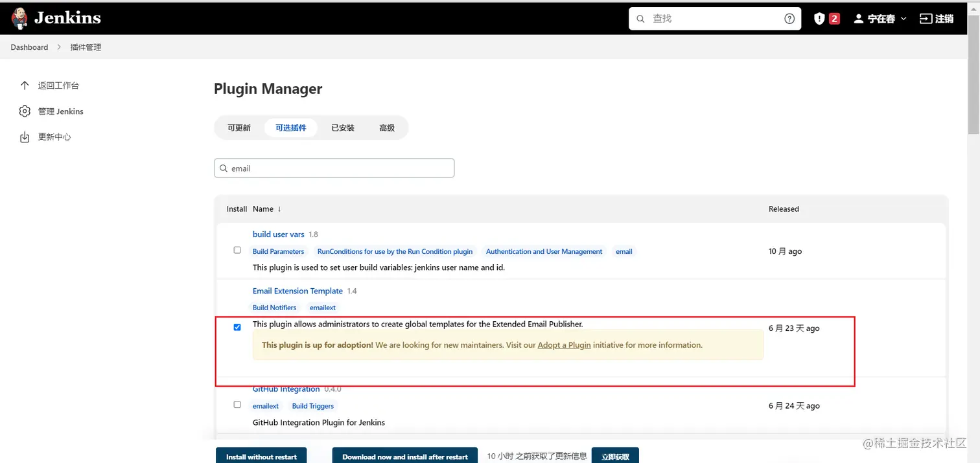The height and width of the screenshot is (463, 980).
Task: Click the red 2 notification badge
Action: pyautogui.click(x=834, y=19)
